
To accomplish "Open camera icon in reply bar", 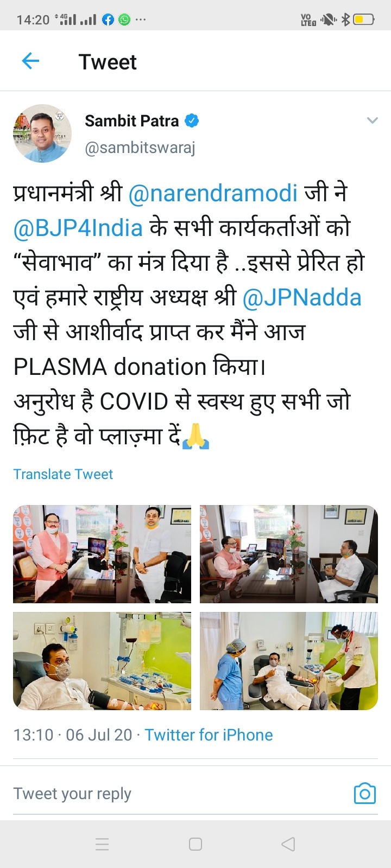I will 365,793.
